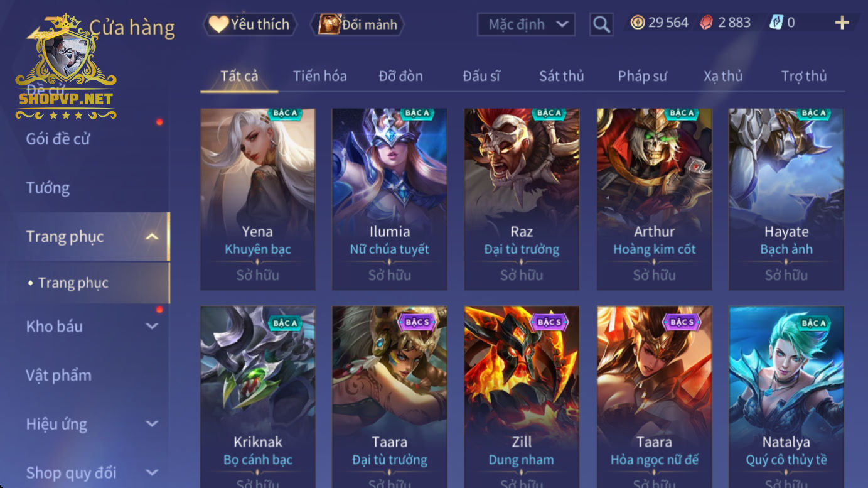This screenshot has height=488, width=868.
Task: Open search with the magnifier icon
Action: [x=601, y=24]
